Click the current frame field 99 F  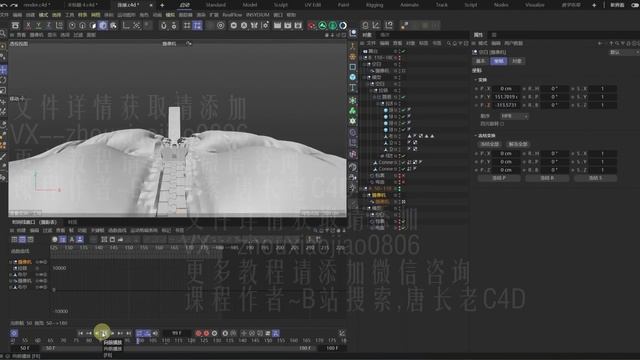pos(177,333)
